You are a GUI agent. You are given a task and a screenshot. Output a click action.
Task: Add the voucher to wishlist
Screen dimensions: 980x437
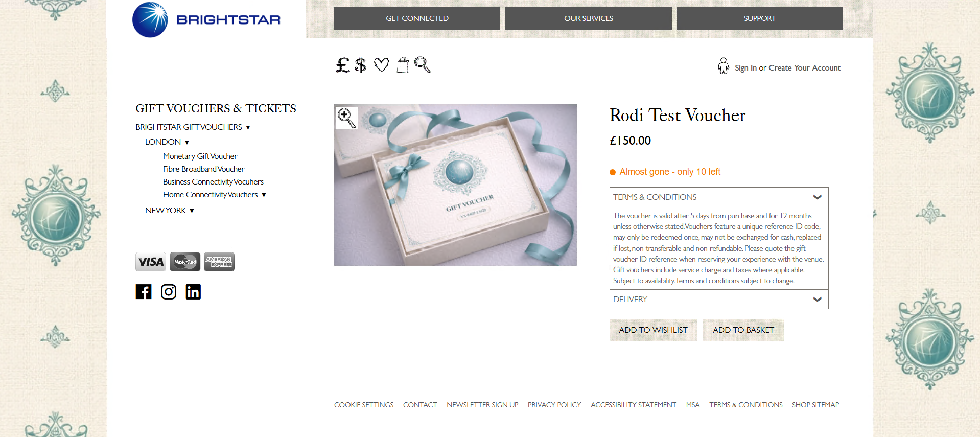[654, 330]
